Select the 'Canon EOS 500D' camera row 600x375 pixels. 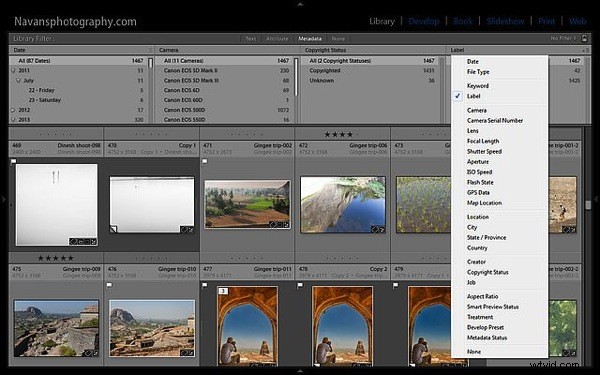point(226,110)
